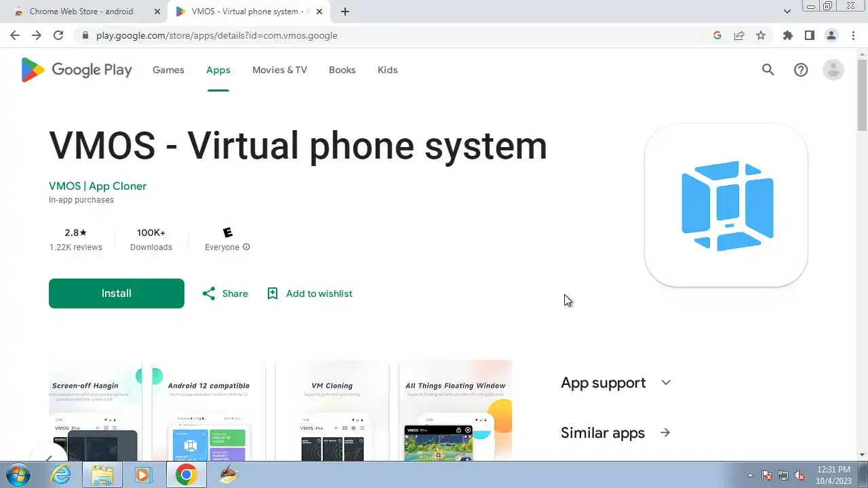Click the Chrome profile icon
Screen dimensions: 868x488
[831, 35]
